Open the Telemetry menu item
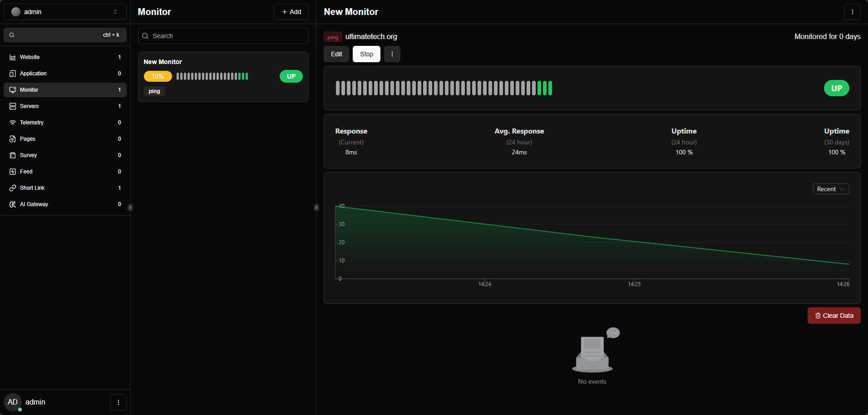The height and width of the screenshot is (415, 868). click(65, 123)
